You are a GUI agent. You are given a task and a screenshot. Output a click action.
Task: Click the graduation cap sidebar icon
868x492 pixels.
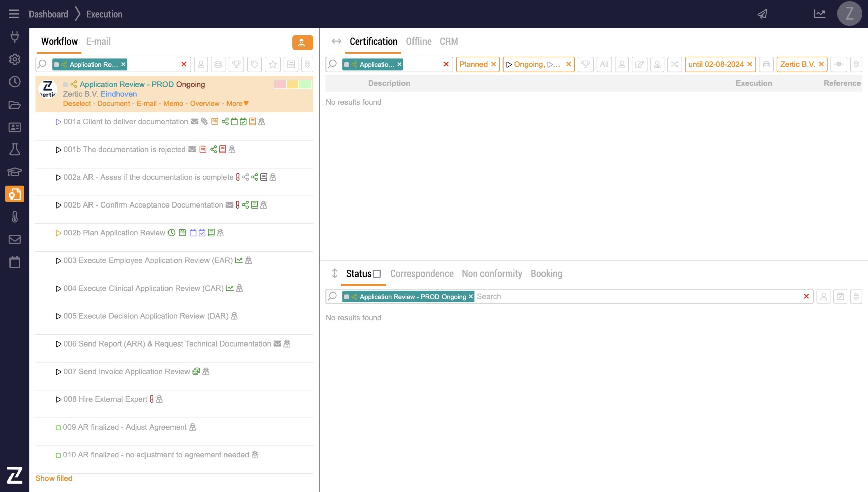[x=15, y=172]
